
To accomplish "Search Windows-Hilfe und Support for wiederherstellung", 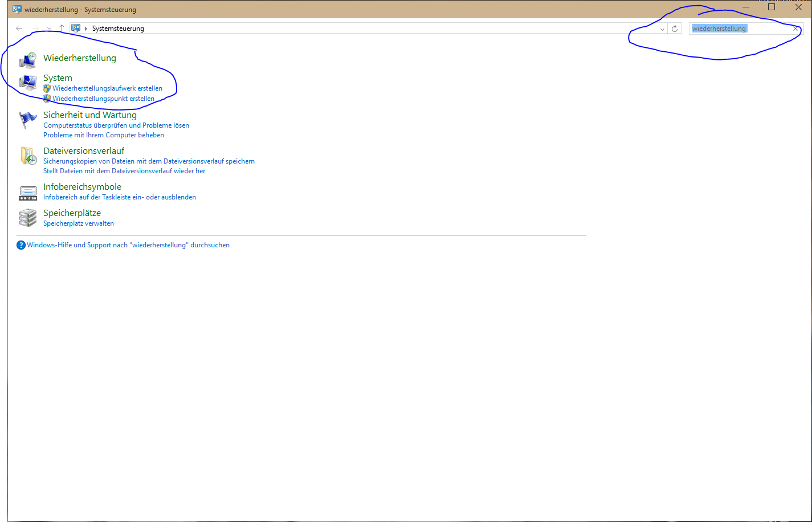I will [128, 245].
